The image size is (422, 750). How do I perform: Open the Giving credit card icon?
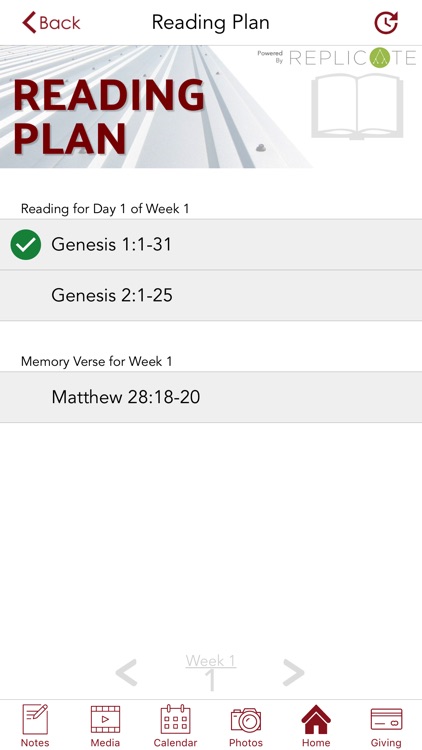point(386,719)
